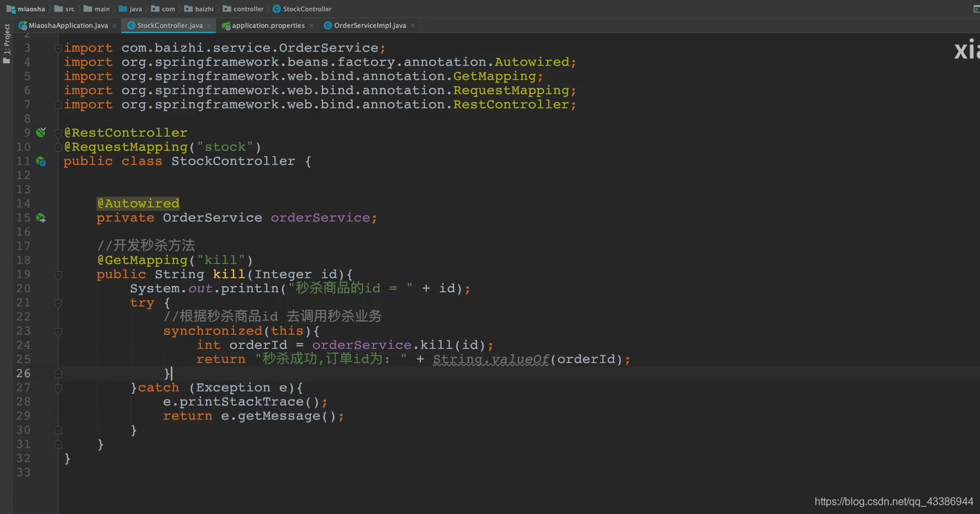Click the OrderServiceImpl.java tab class icon
Image resolution: width=980 pixels, height=514 pixels.
(x=328, y=25)
